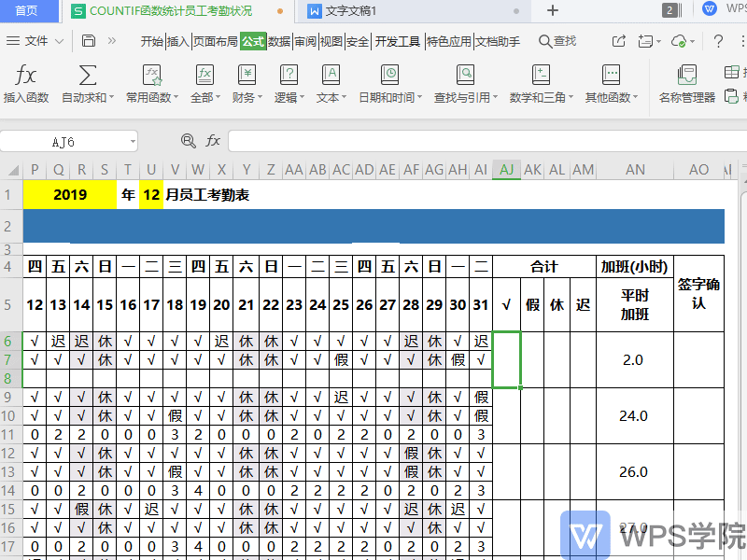The height and width of the screenshot is (560, 747).
Task: Open the Math & Trig (数学和三角) icon
Action: [x=541, y=76]
